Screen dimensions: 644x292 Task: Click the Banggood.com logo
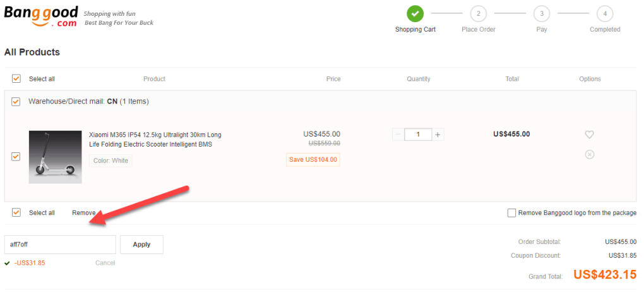[40, 16]
